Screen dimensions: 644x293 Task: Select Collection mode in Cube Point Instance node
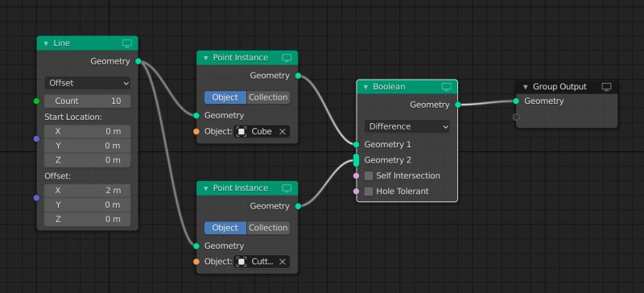coord(268,97)
